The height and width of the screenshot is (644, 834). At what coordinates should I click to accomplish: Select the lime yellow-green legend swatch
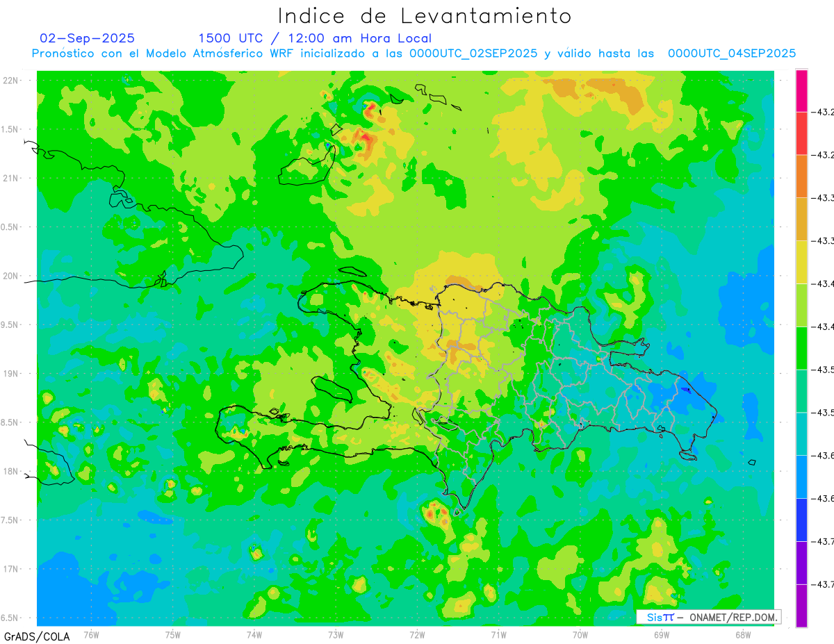coord(801,305)
